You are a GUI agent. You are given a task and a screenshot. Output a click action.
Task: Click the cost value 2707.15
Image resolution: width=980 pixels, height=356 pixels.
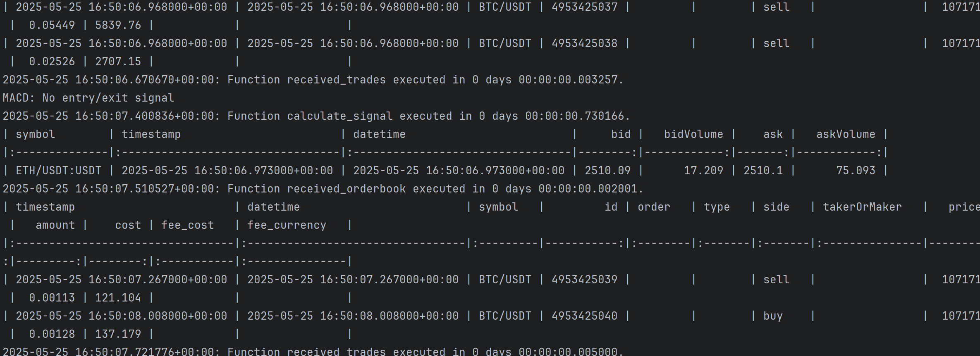coord(118,62)
